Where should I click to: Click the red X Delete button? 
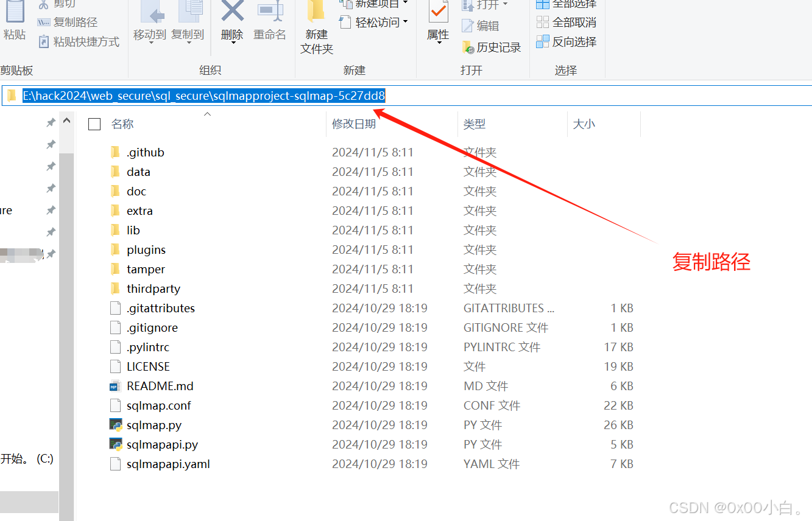coord(232,22)
